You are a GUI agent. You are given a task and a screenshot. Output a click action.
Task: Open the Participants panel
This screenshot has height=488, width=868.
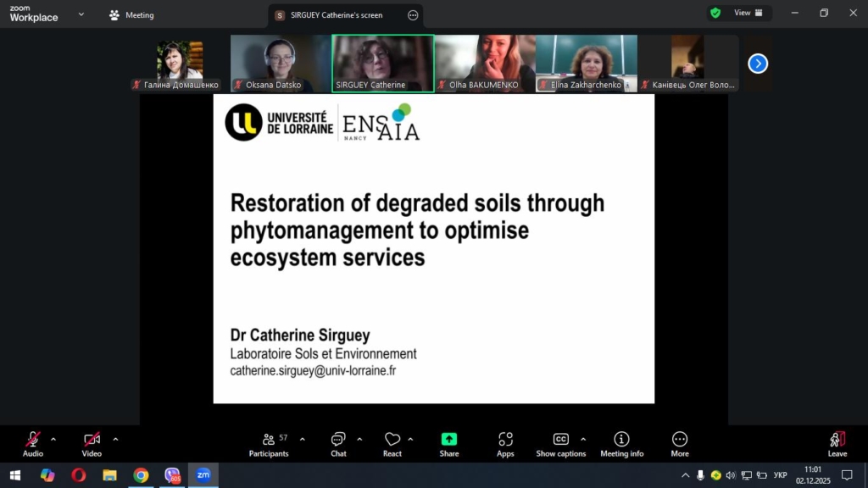pos(269,443)
